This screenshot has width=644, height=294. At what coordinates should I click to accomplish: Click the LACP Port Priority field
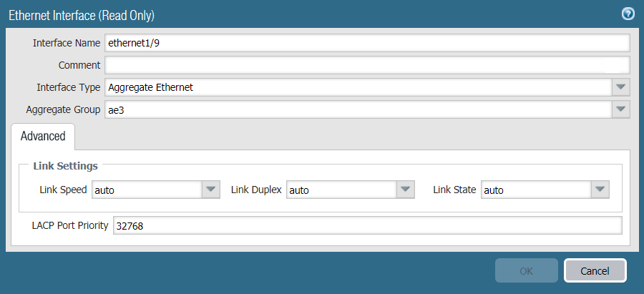click(367, 226)
